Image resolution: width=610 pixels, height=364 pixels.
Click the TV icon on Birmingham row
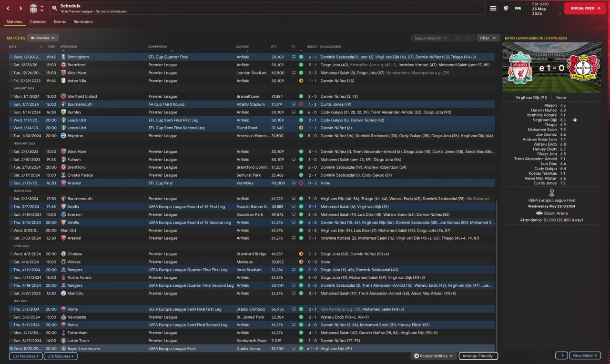[x=294, y=57]
